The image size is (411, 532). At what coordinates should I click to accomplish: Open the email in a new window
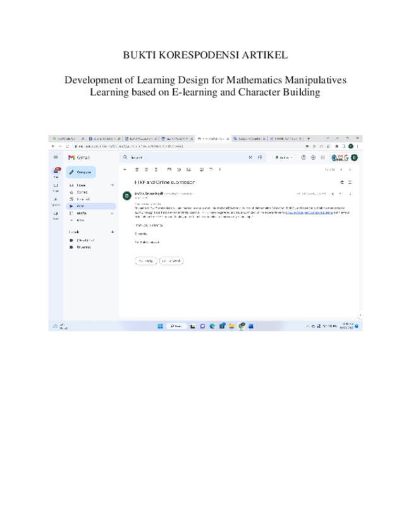(x=350, y=183)
